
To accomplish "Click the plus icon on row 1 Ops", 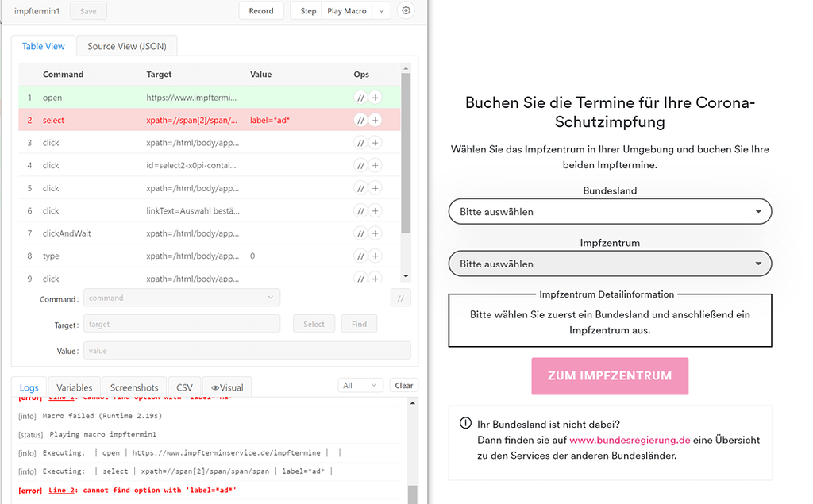I will pyautogui.click(x=374, y=99).
